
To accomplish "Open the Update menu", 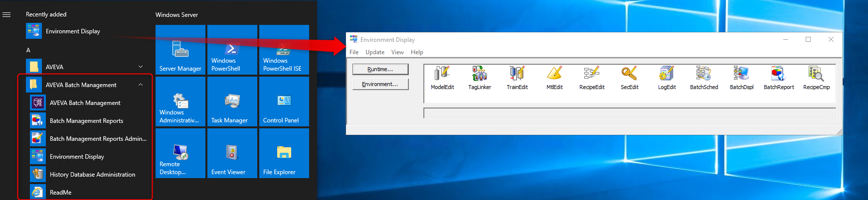I will [x=375, y=52].
